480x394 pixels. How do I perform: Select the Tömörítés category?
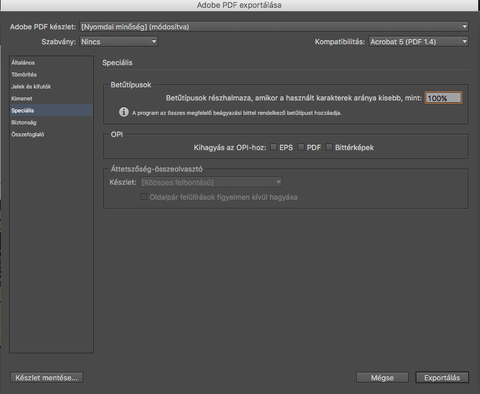(51, 75)
